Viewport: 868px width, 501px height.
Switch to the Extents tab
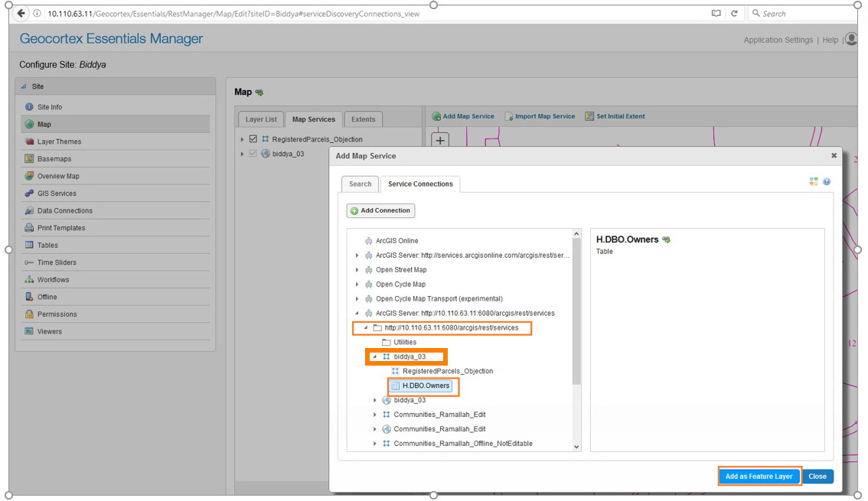pyautogui.click(x=363, y=119)
